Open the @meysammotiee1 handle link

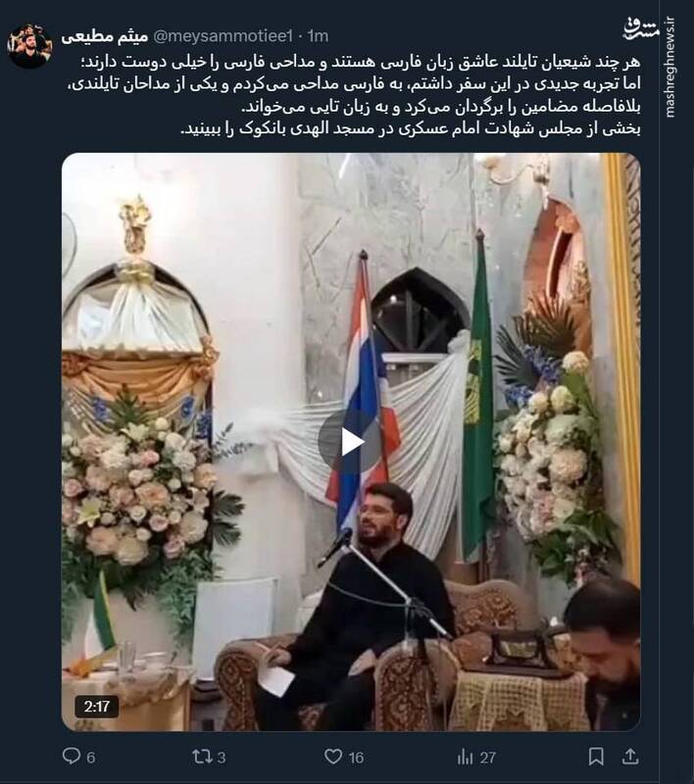[223, 36]
